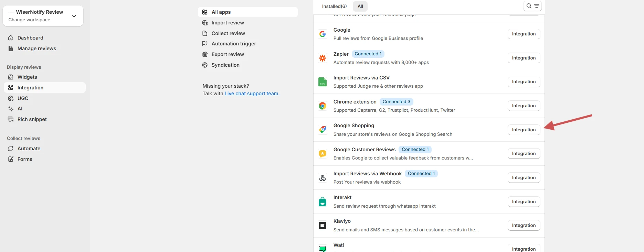644x252 pixels.
Task: Click the Integration icon in left sidebar
Action: click(11, 88)
